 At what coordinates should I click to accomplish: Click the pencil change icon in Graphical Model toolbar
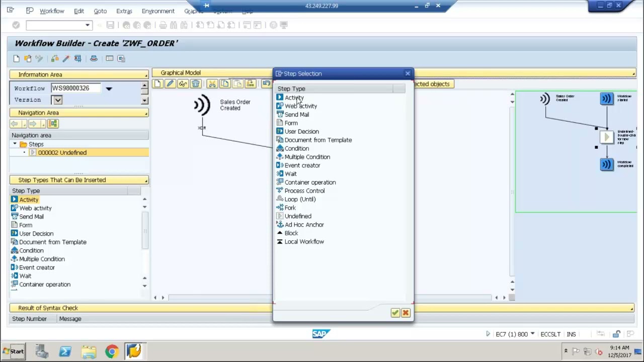pyautogui.click(x=170, y=84)
